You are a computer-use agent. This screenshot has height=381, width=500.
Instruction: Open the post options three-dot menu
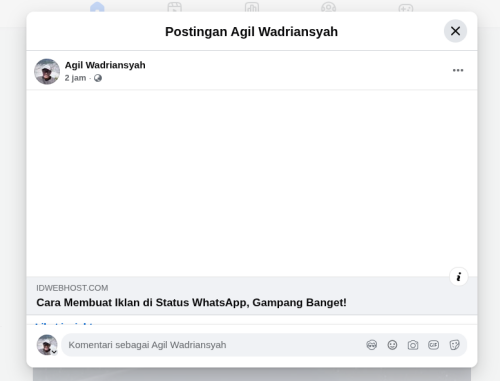pyautogui.click(x=458, y=70)
